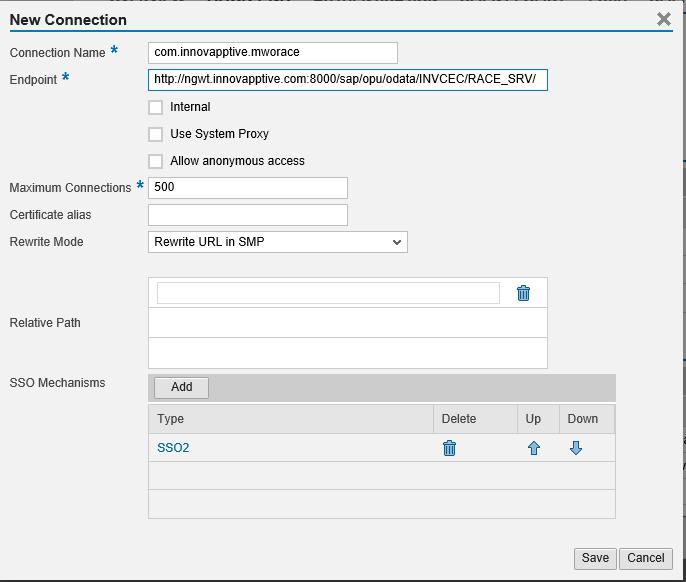Enable the Internal checkbox
Image resolution: width=686 pixels, height=582 pixels.
[x=156, y=107]
